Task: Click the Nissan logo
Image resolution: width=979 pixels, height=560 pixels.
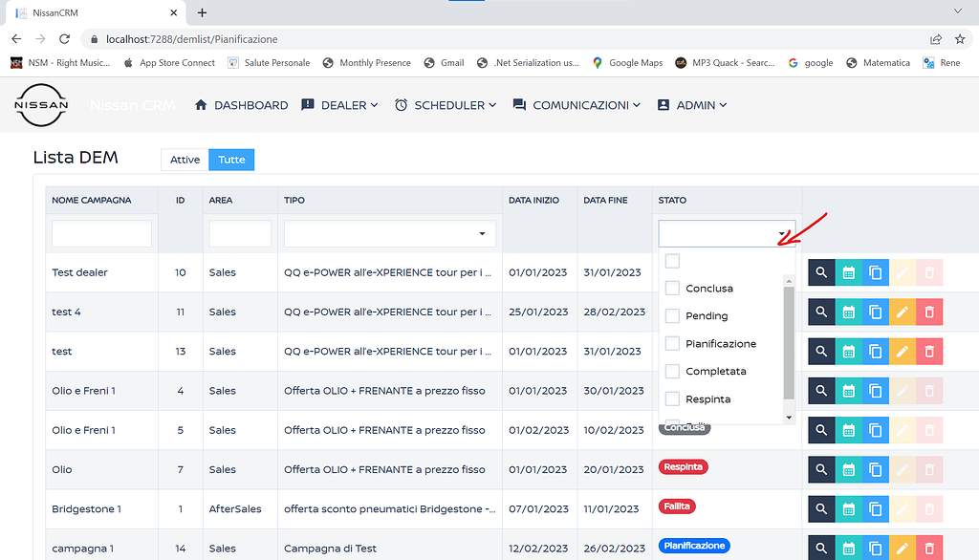Action: [x=41, y=105]
